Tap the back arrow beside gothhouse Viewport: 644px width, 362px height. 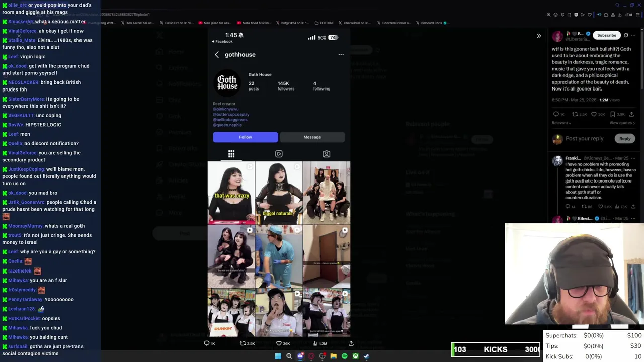(x=217, y=55)
